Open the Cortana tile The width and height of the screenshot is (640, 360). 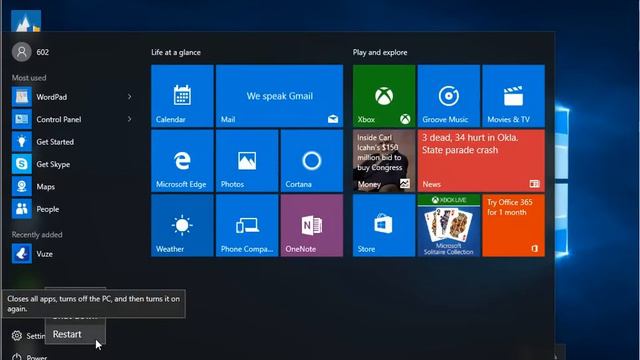(312, 161)
